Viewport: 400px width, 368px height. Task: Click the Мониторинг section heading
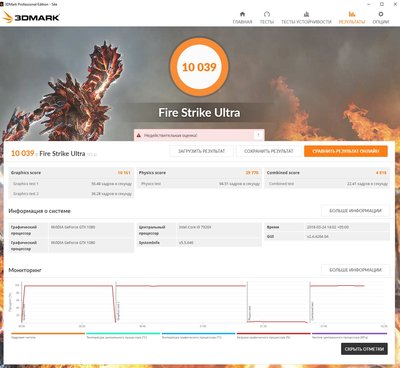pyautogui.click(x=25, y=270)
